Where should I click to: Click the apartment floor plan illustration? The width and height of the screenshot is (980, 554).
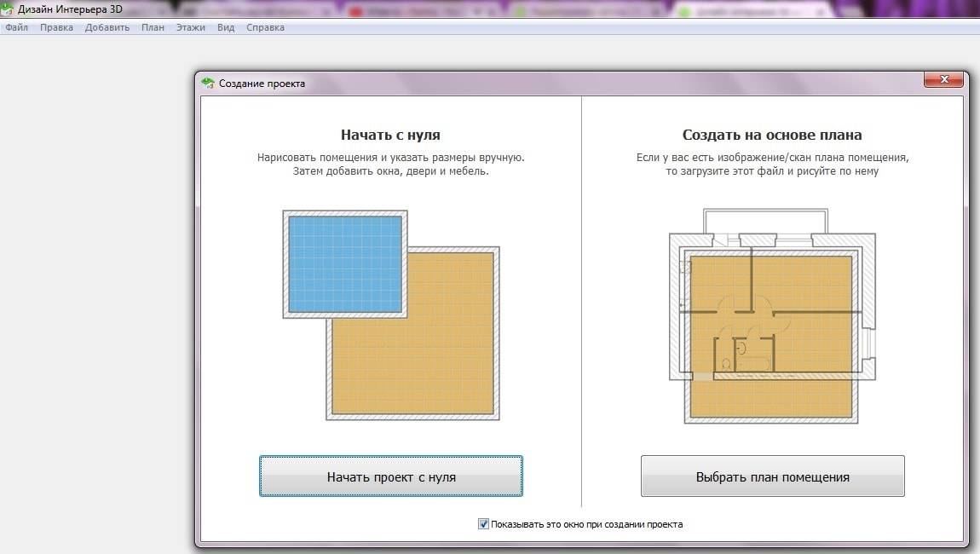pos(771,317)
